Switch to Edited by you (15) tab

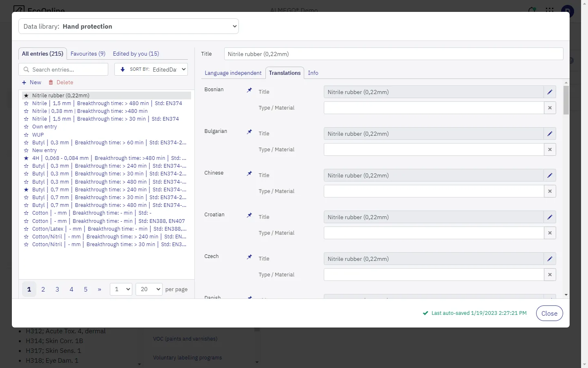tap(136, 54)
